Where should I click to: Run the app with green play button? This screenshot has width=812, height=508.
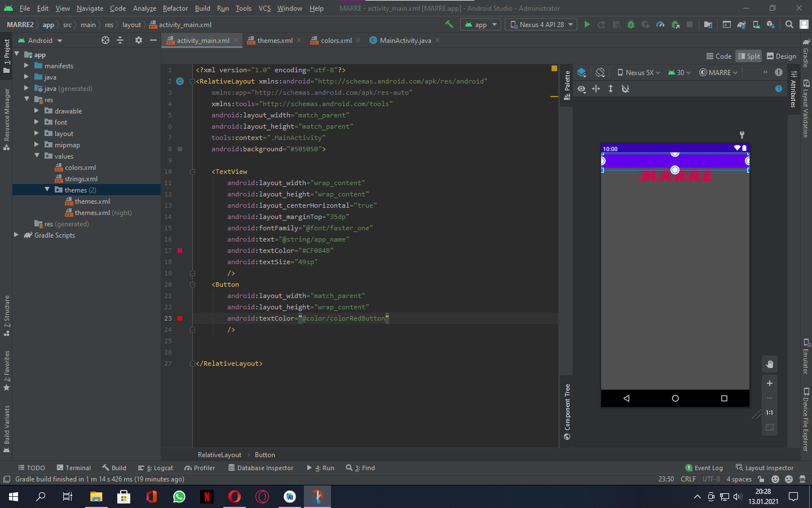[587, 24]
